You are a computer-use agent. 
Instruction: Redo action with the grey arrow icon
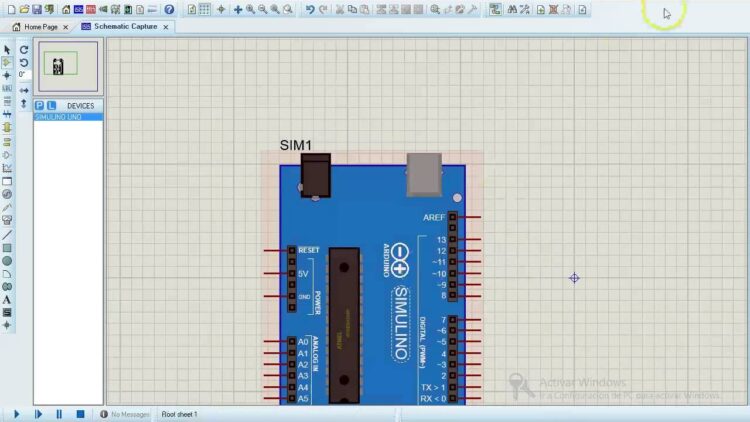(323, 10)
